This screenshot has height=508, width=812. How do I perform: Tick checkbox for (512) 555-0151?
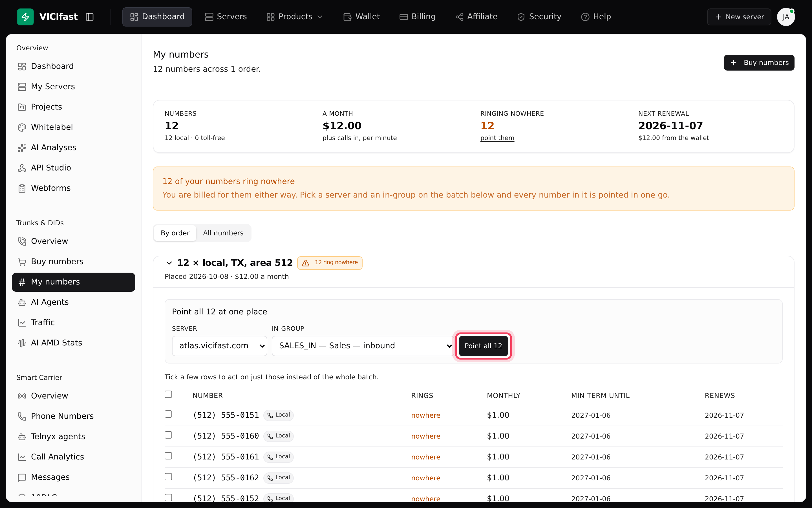(x=168, y=414)
